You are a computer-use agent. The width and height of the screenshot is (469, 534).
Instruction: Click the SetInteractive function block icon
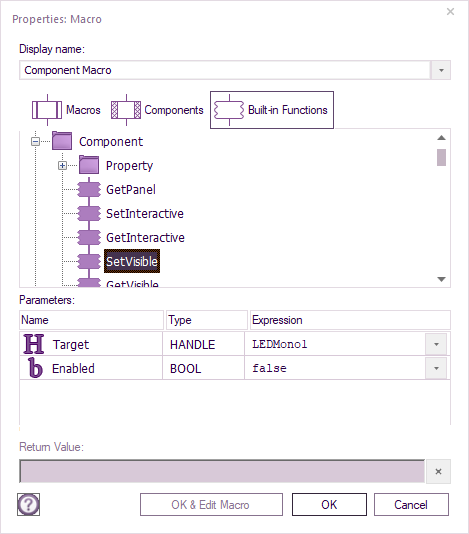pyautogui.click(x=89, y=214)
